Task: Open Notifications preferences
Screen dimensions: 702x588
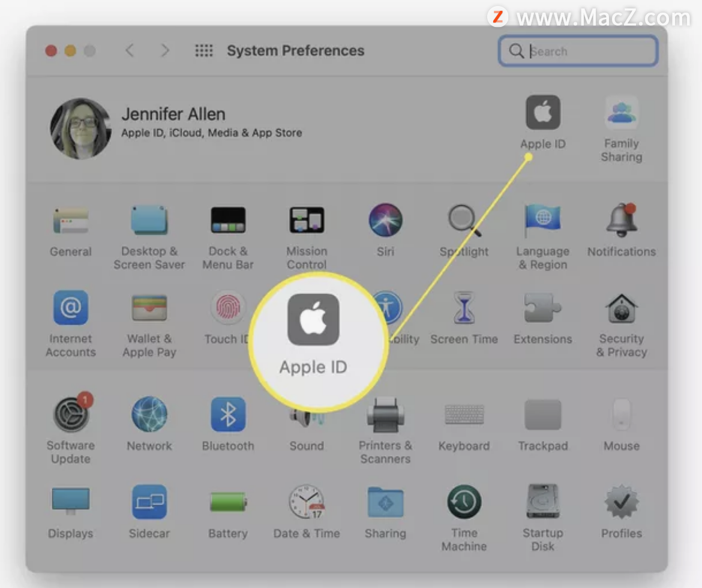Action: (622, 220)
